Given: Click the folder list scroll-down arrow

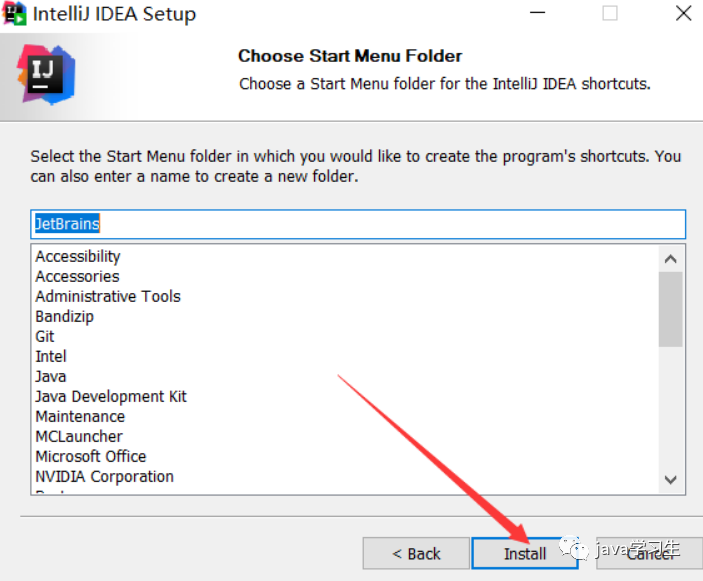Looking at the screenshot, I should pos(671,480).
